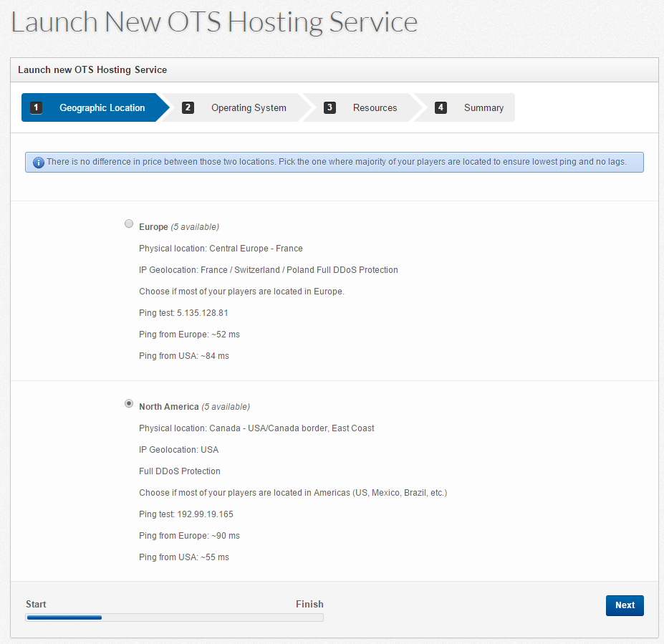Viewport: 664px width, 644px height.
Task: Click the no price difference notice text
Action: [x=337, y=162]
